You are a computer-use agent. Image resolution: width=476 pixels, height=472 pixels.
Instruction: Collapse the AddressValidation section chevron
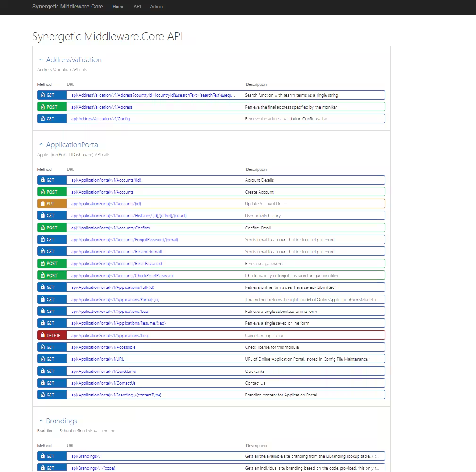pos(41,60)
